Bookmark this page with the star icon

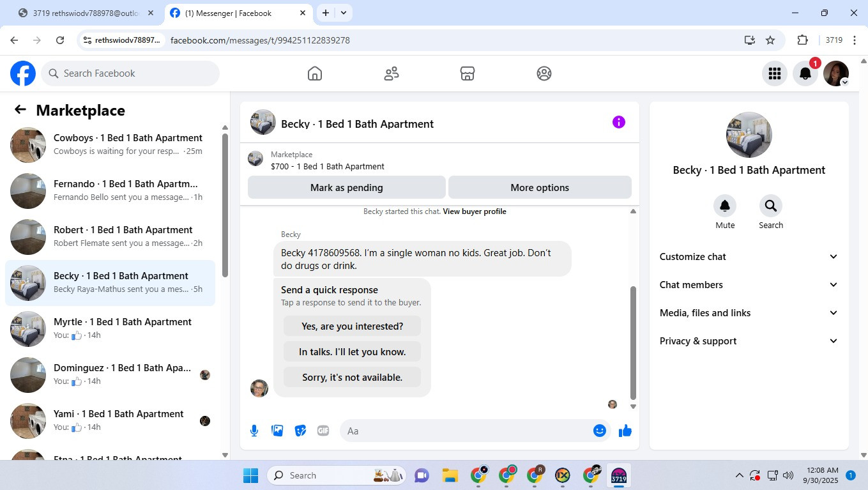point(770,40)
